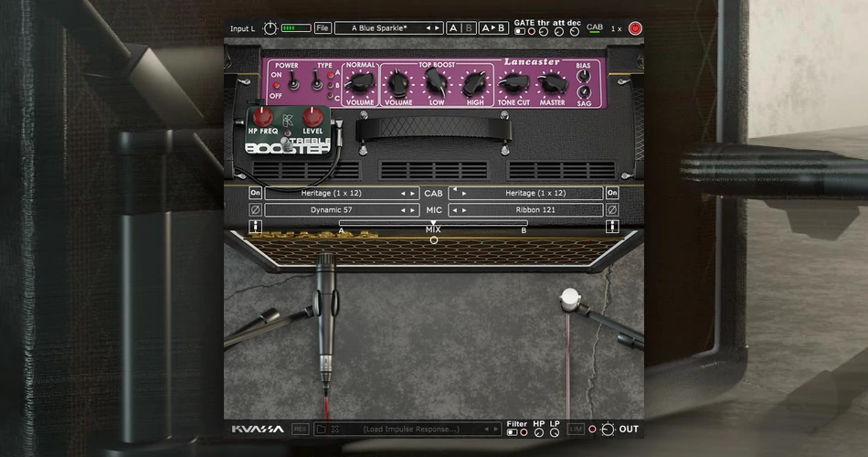This screenshot has width=868, height=457.
Task: Click the mic A position icon
Action: click(x=255, y=226)
